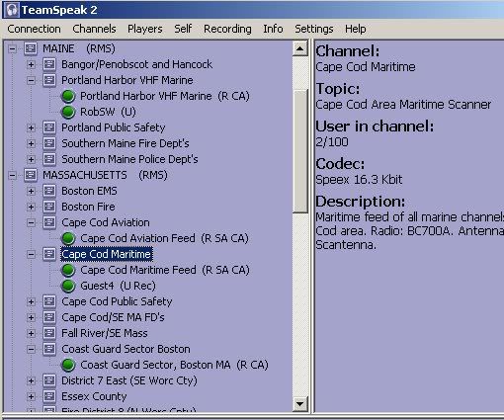Click the District 7 East channel icon
This screenshot has width=504, height=420.
49,380
